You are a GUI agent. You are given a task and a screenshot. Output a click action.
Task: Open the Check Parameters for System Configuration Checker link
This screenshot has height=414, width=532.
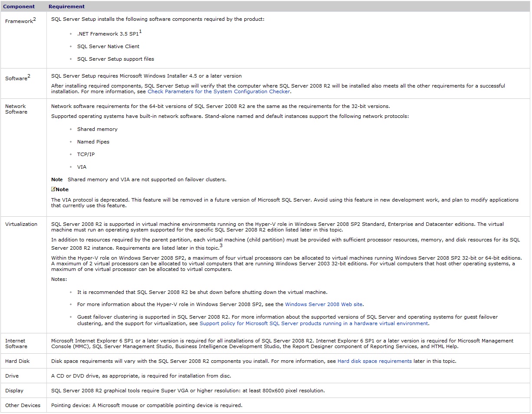click(219, 91)
